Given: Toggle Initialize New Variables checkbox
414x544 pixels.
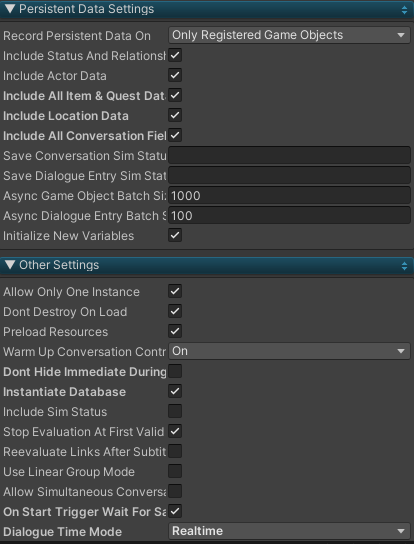Looking at the screenshot, I should click(x=175, y=235).
